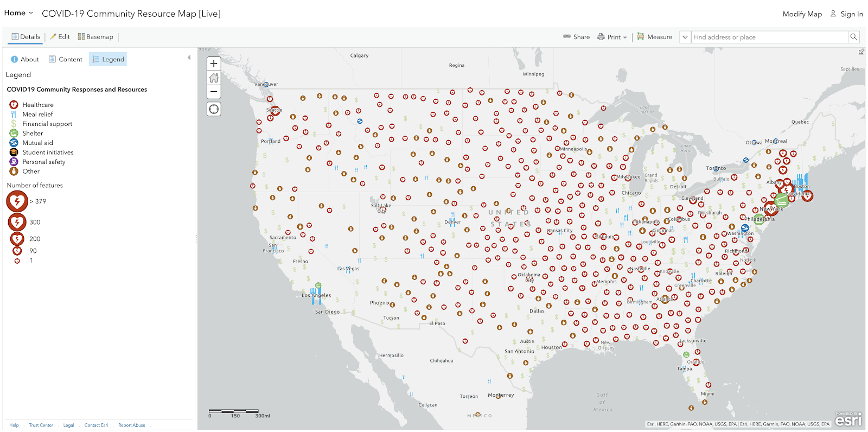This screenshot has width=868, height=432.
Task: Switch to the Content tab
Action: click(65, 59)
